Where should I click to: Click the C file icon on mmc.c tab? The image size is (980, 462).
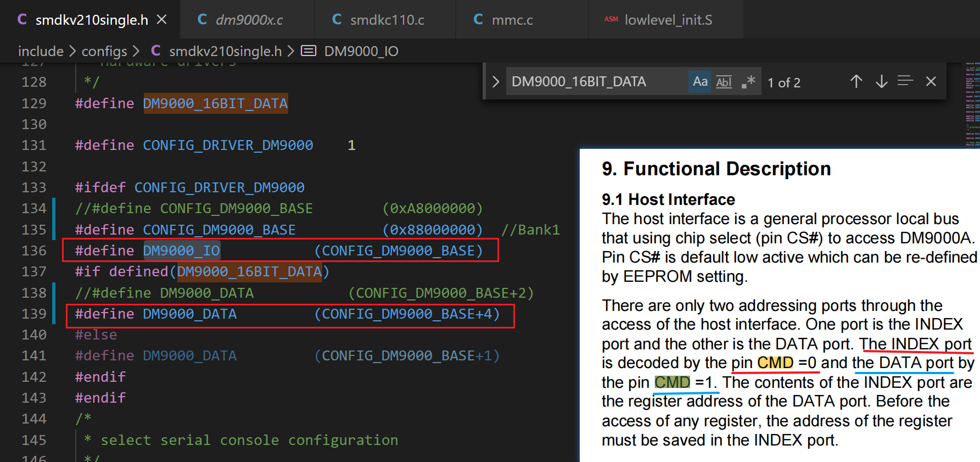[x=478, y=20]
